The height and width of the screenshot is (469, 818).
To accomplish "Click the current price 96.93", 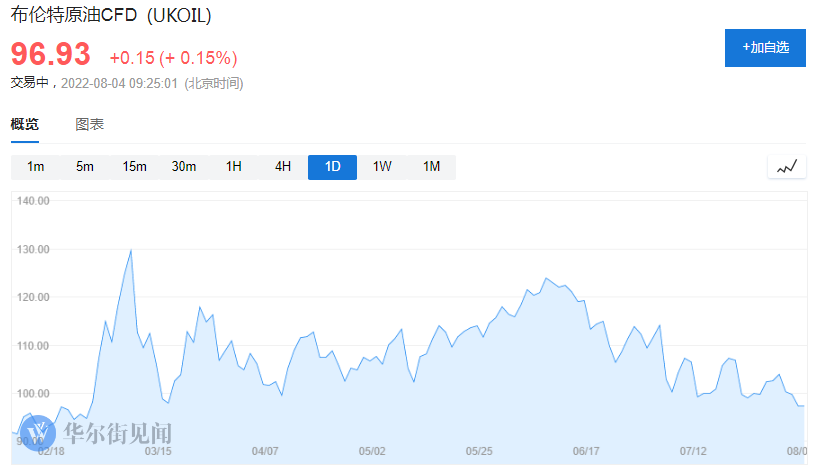I will (x=51, y=54).
